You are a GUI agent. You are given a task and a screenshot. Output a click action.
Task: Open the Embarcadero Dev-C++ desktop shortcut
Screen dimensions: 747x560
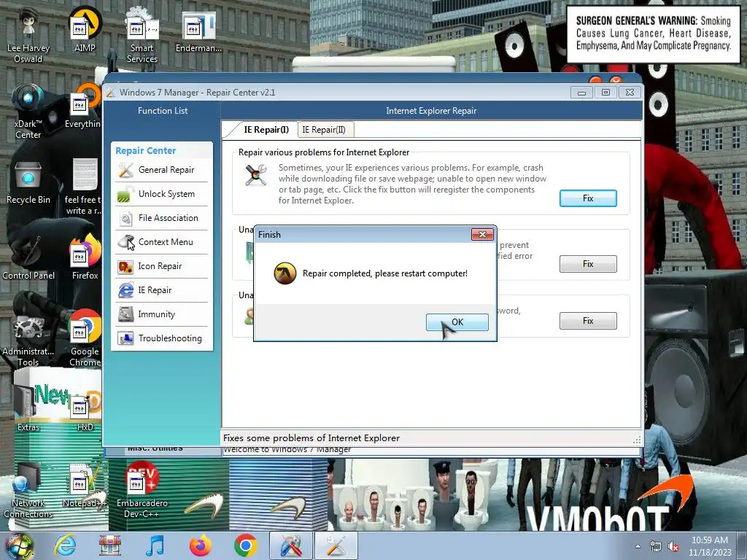(x=142, y=491)
